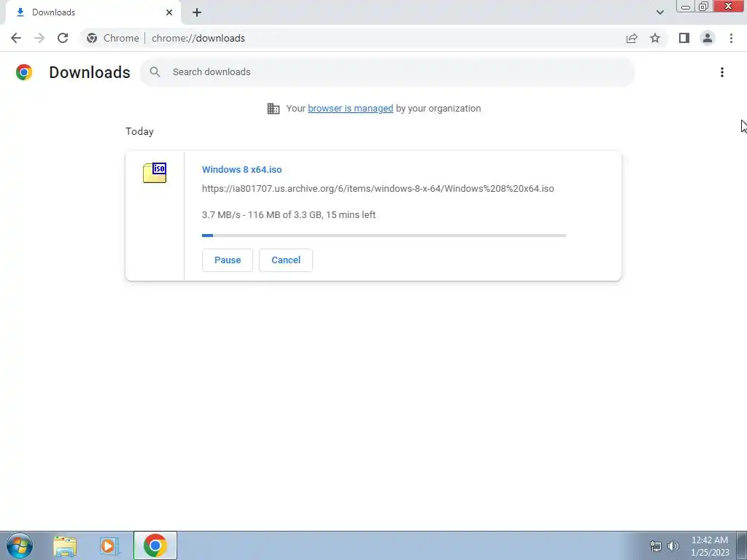Screen dimensions: 747x560
Task: Restore down the Chrome window
Action: point(703,7)
